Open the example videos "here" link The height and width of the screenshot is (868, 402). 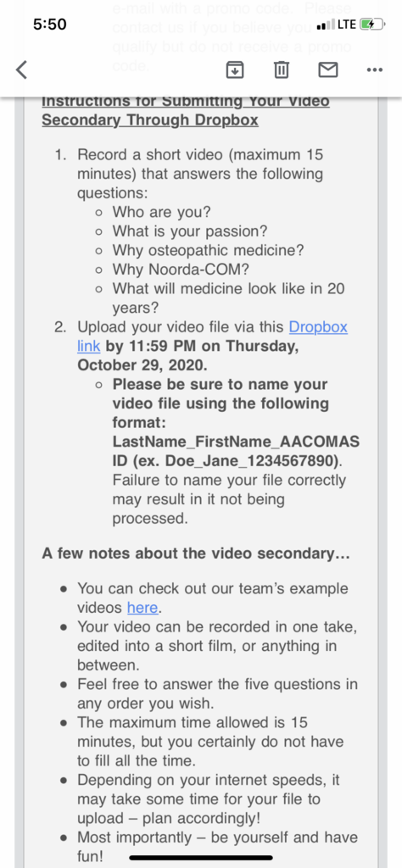point(142,608)
